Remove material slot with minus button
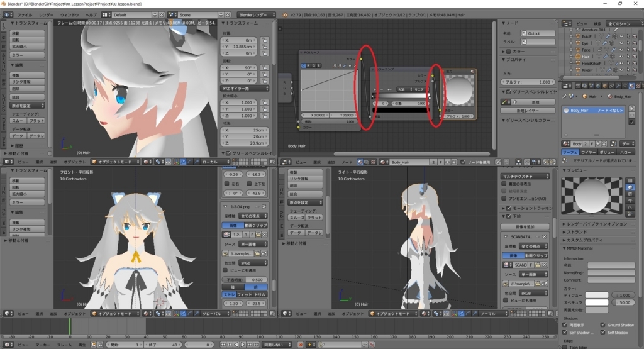Viewport: 644px width, 349px height. pyautogui.click(x=631, y=115)
